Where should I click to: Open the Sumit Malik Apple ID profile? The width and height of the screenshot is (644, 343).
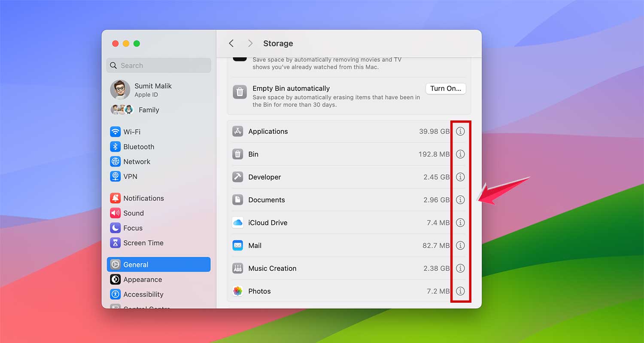[x=153, y=90]
